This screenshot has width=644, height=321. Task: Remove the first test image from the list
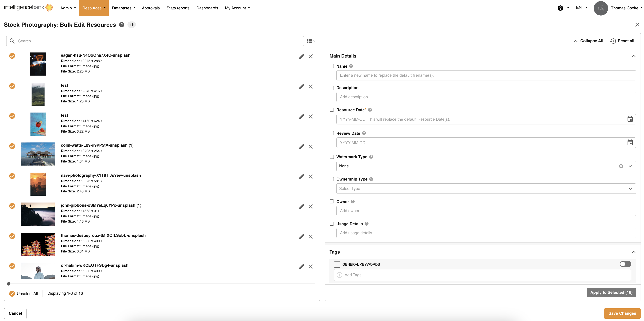point(311,87)
